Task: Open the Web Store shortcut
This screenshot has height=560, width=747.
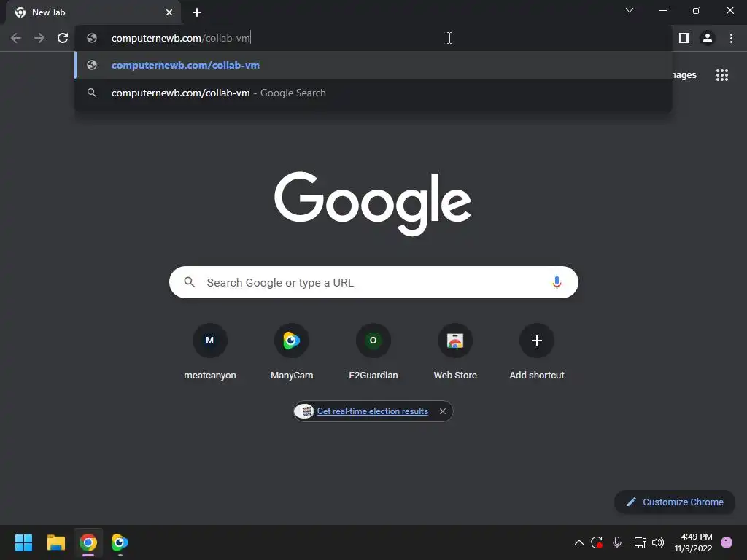Action: [455, 352]
